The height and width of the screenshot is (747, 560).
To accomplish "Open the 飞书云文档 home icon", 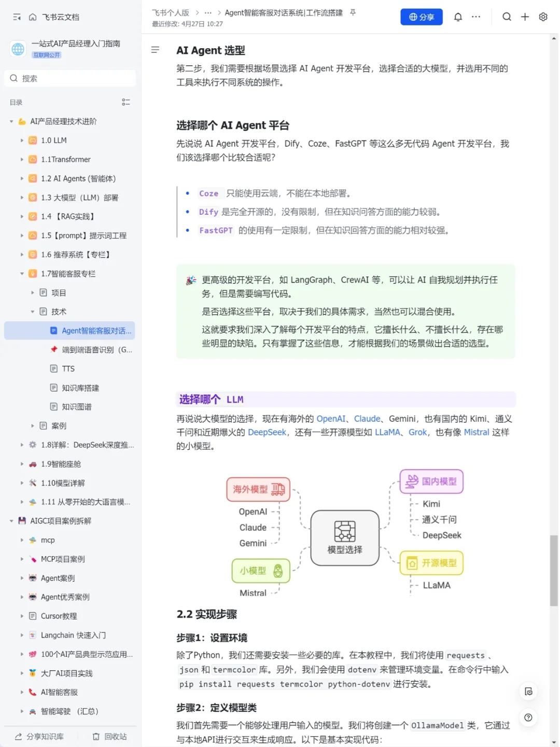I will (x=33, y=17).
